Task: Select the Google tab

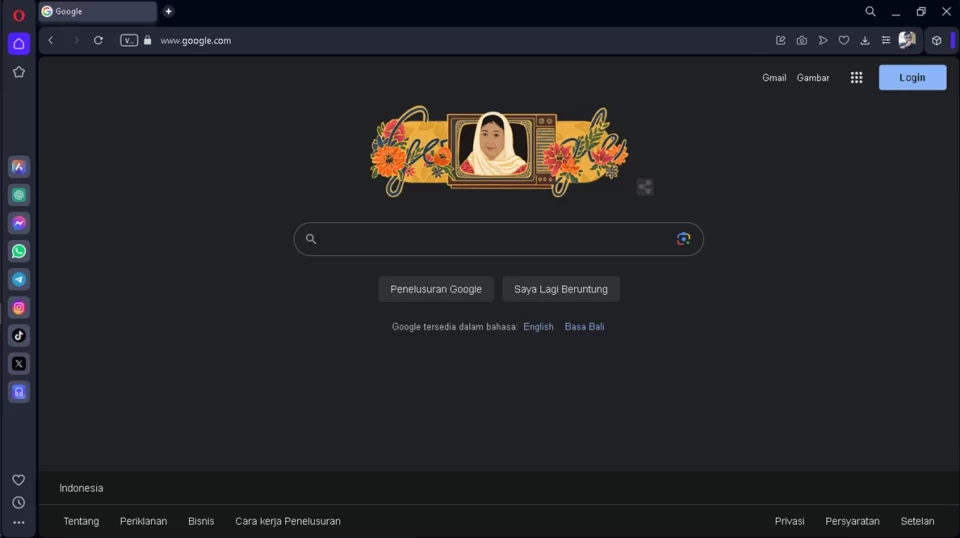Action: pyautogui.click(x=97, y=12)
